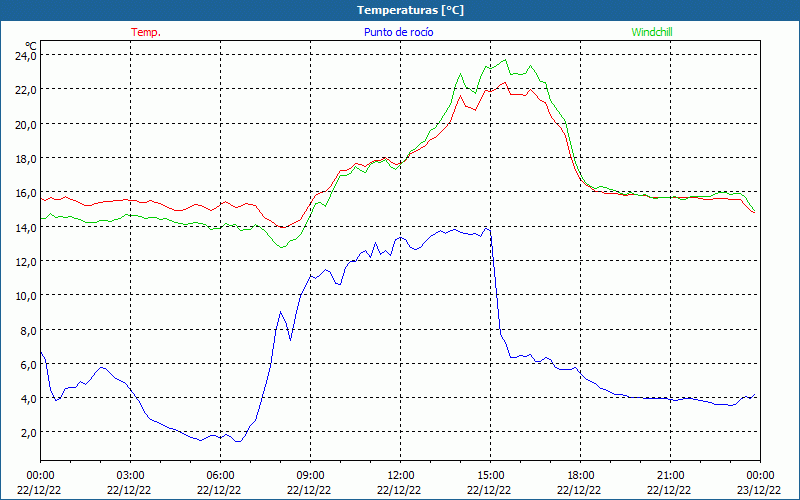This screenshot has width=800, height=500.
Task: Click the "03:00" time axis label
Action: pyautogui.click(x=131, y=476)
